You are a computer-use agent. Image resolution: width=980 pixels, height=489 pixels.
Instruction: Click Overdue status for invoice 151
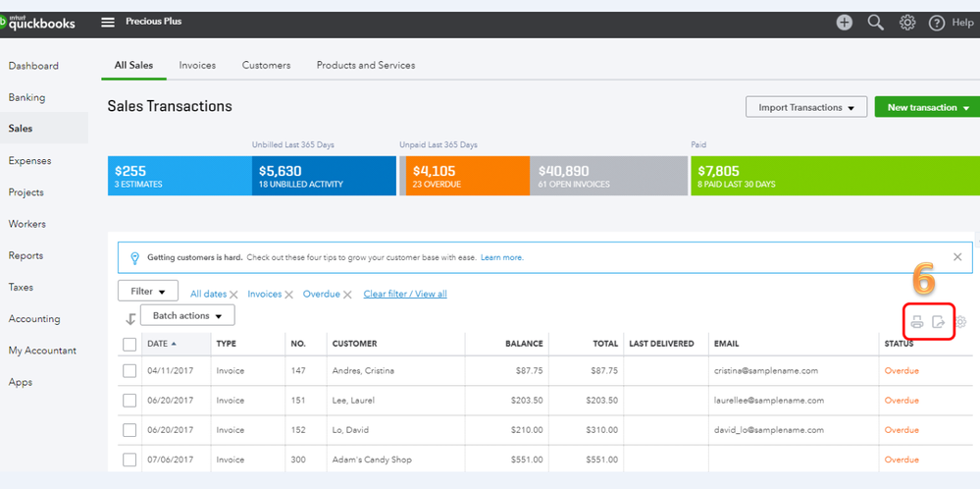pos(902,401)
